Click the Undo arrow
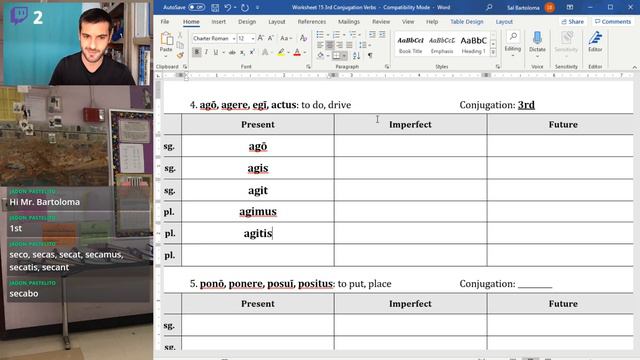 click(228, 7)
